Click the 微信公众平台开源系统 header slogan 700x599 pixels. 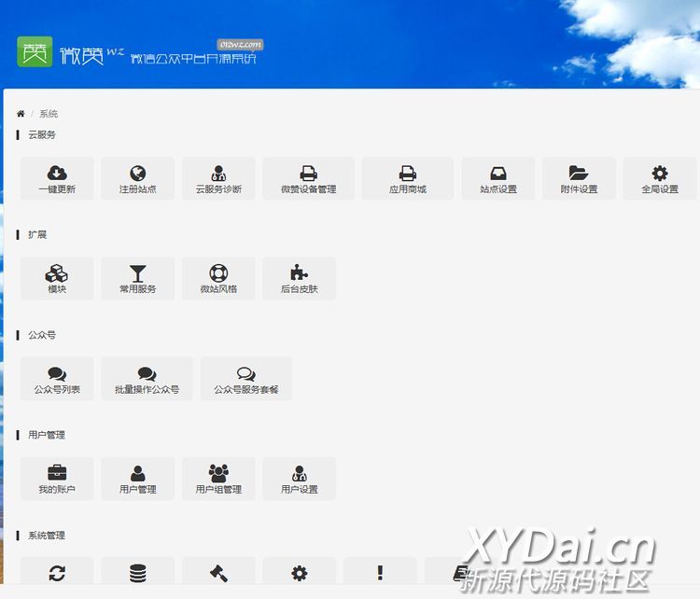(x=193, y=59)
